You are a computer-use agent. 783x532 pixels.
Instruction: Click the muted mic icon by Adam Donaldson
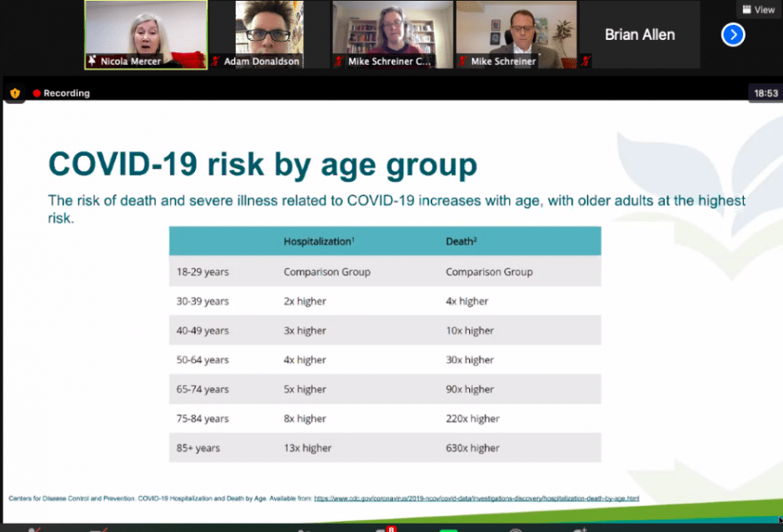(217, 61)
